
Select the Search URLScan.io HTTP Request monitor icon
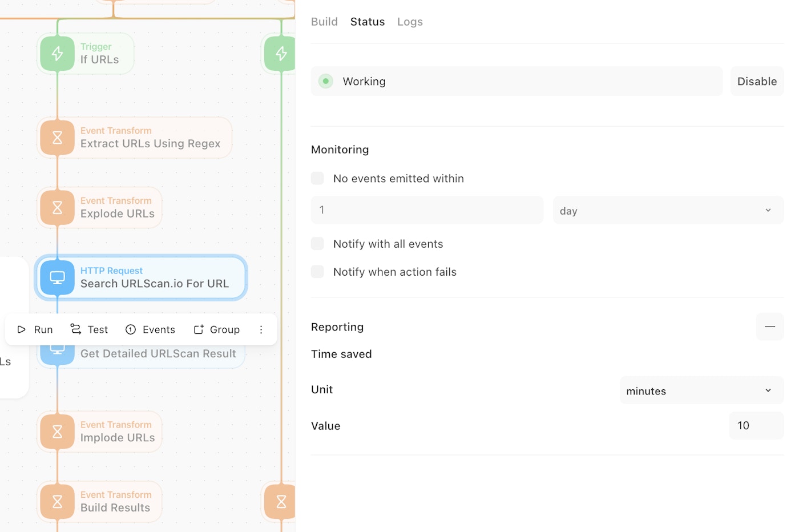[57, 277]
